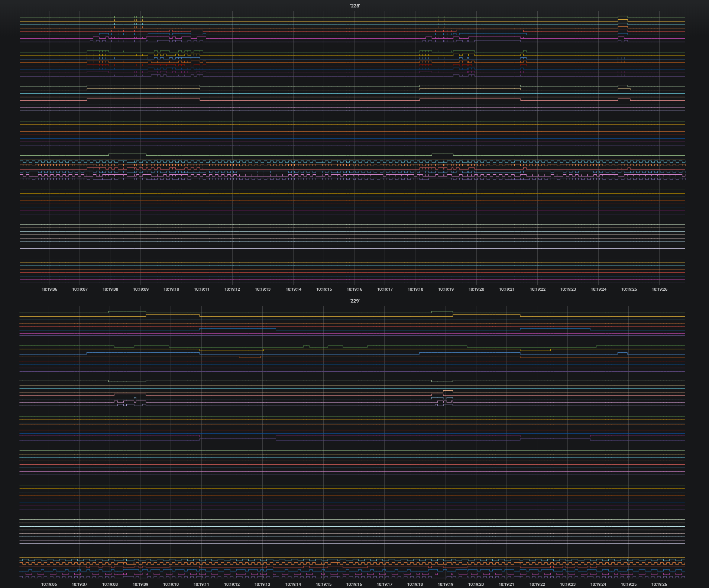Viewport: 709px width, 588px height.
Task: Click the 10:19:17 time label in panel 228
Action: pos(385,289)
